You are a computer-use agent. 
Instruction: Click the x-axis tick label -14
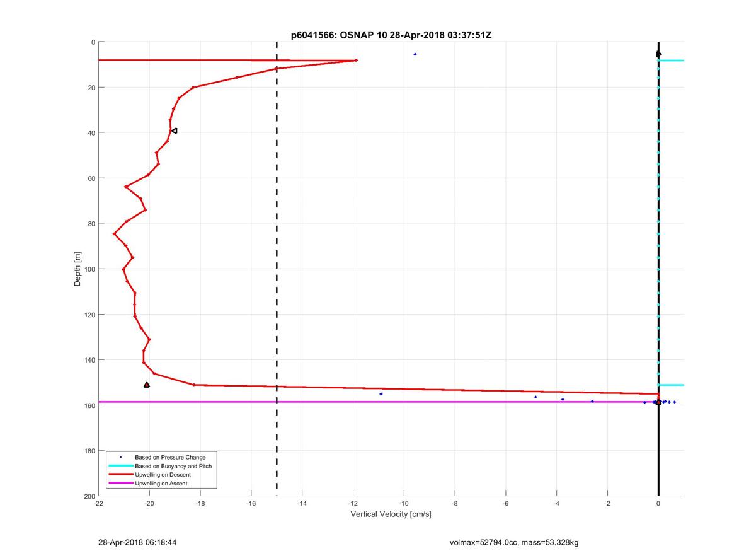302,504
